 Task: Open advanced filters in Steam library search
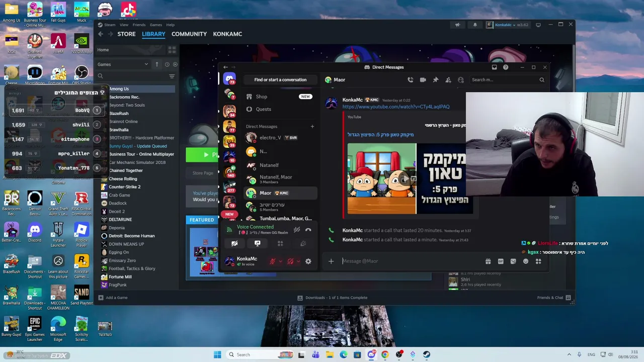pyautogui.click(x=172, y=76)
